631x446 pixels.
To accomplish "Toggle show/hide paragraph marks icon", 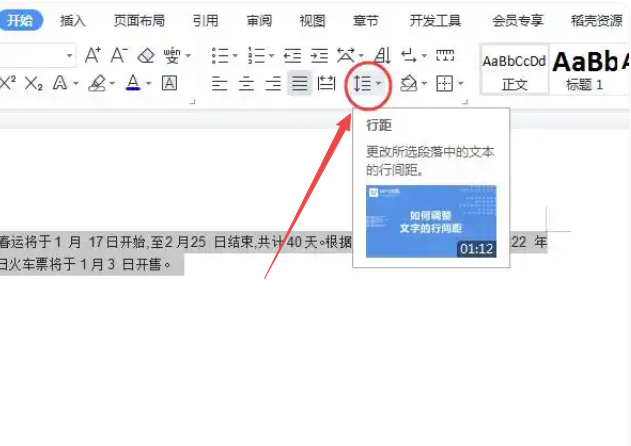I will coord(409,56).
